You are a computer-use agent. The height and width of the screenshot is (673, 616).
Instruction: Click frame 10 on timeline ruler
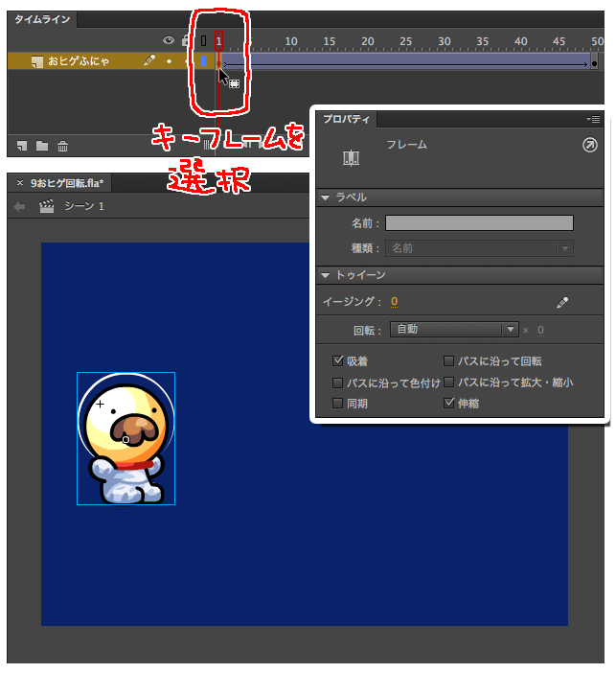[x=291, y=41]
